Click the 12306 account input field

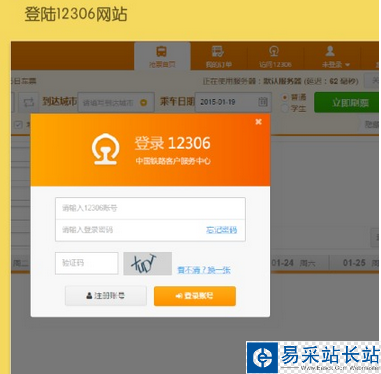tap(150, 208)
